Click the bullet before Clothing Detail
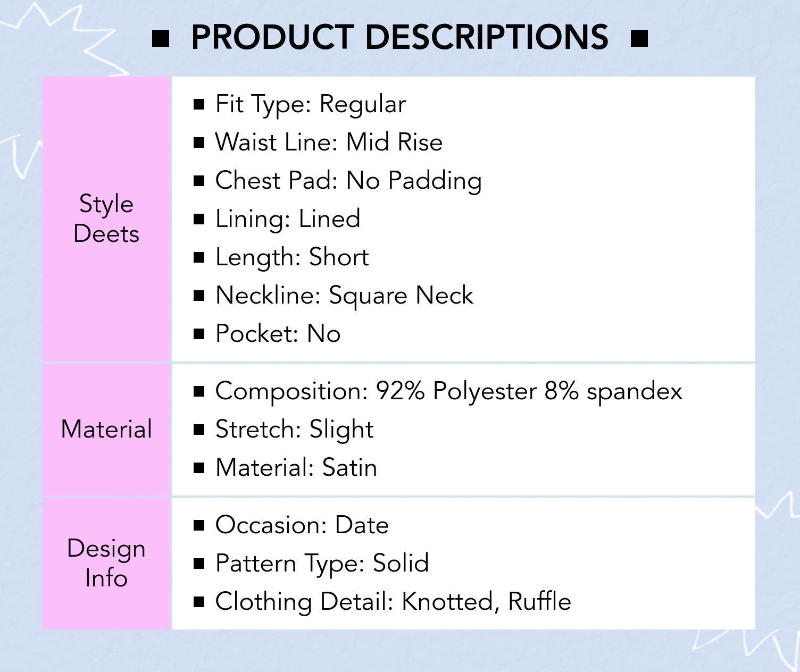Viewport: 800px width, 672px height. pyautogui.click(x=199, y=602)
